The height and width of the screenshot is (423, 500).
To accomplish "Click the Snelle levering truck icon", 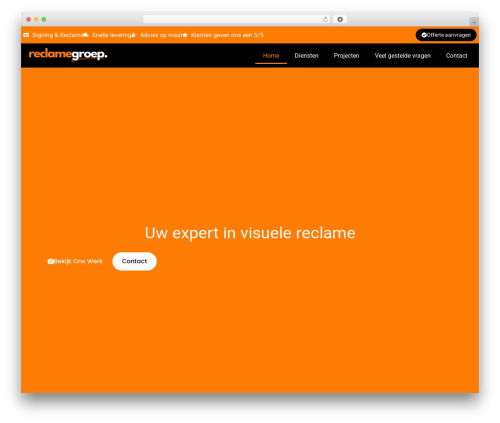I will coord(86,35).
